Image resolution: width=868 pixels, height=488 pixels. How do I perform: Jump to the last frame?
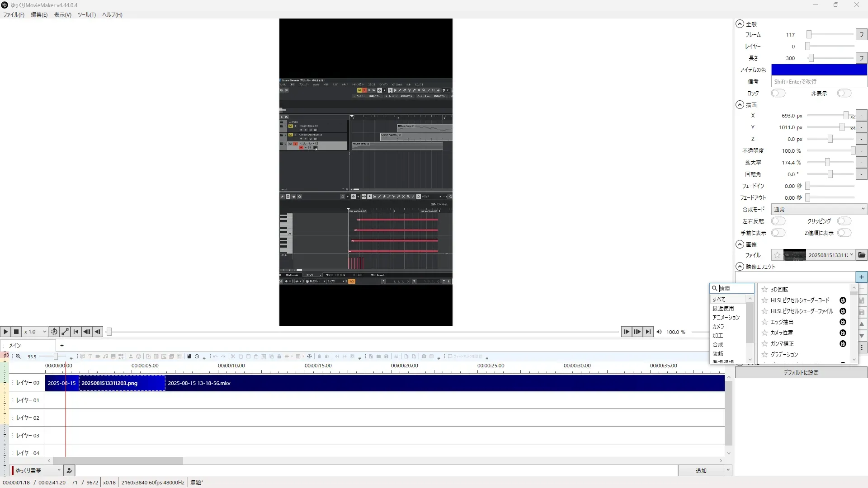point(648,332)
